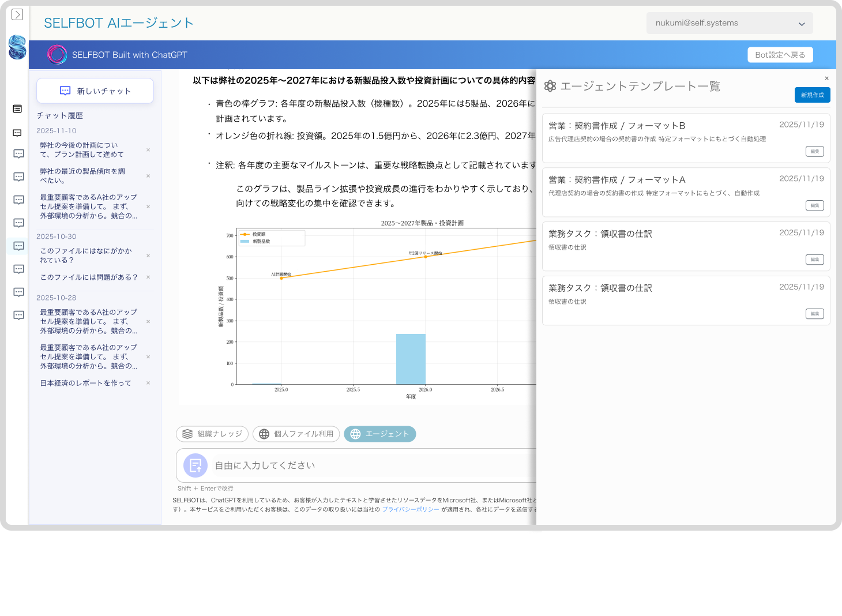Click the stacked layers icon on 組織ナレッジ

pyautogui.click(x=186, y=434)
